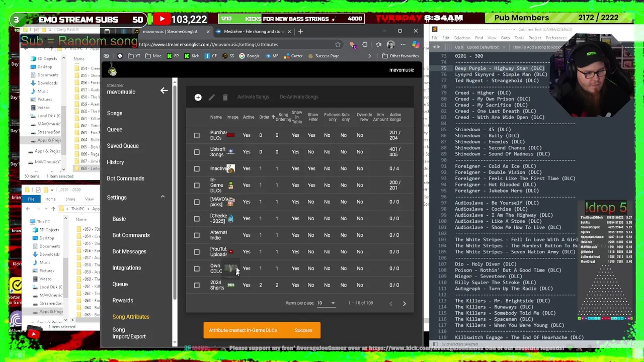Image resolution: width=644 pixels, height=362 pixels.
Task: Click Success on the attribute created notification
Action: tap(303, 330)
